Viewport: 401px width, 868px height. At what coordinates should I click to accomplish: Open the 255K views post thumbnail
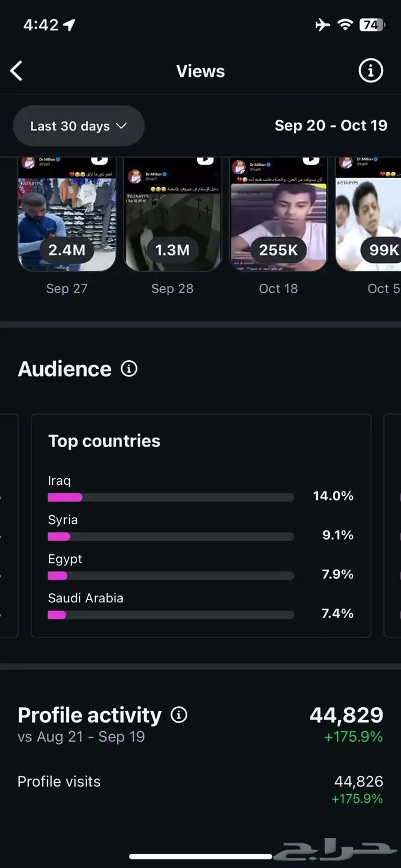click(x=278, y=214)
